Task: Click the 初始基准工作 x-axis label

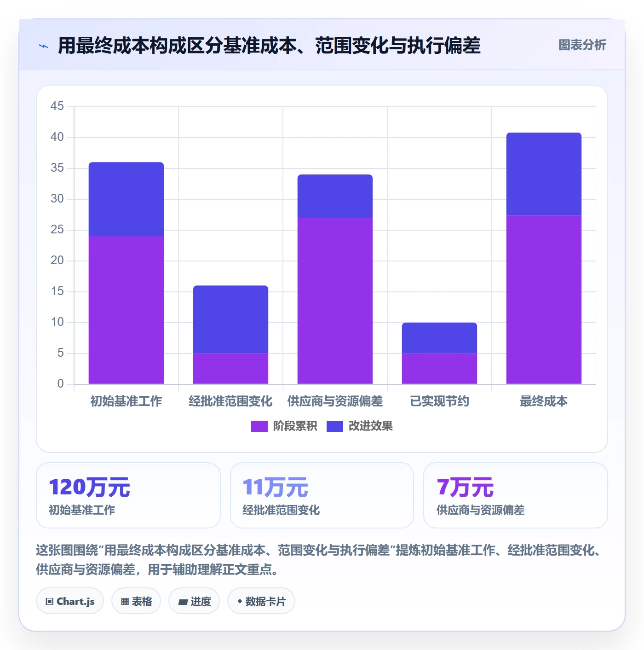Action: click(x=126, y=401)
